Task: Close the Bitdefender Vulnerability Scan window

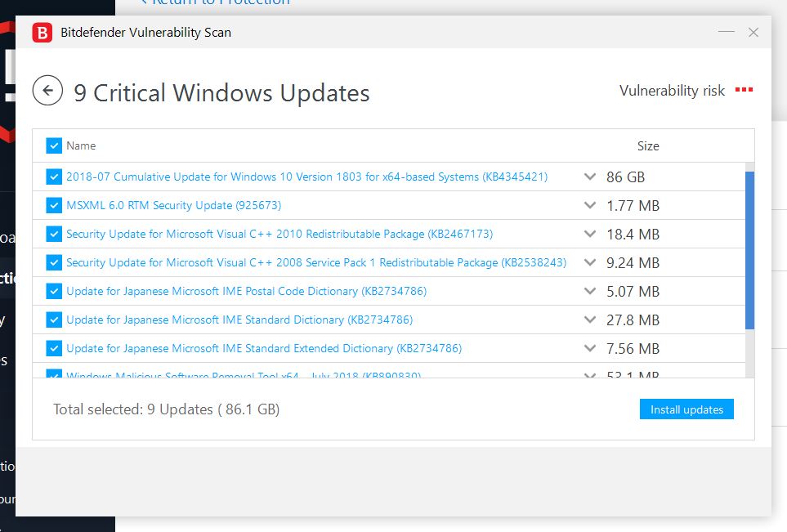Action: click(x=753, y=32)
